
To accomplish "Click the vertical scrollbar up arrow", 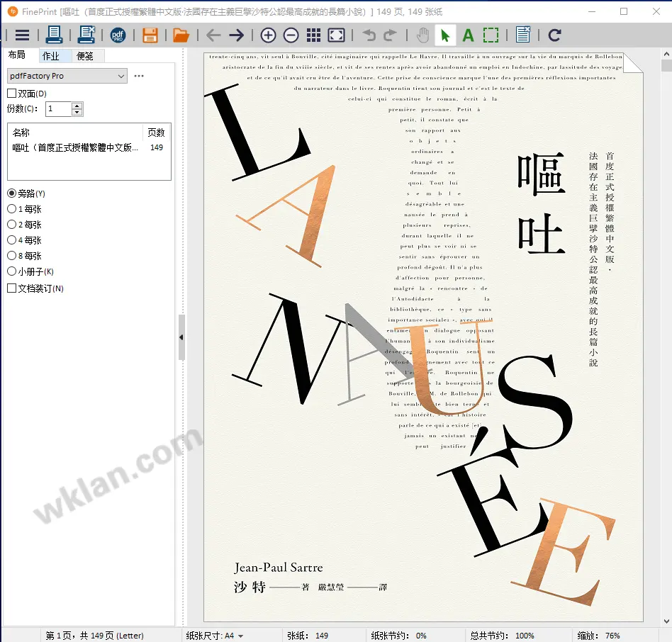I will [x=666, y=54].
